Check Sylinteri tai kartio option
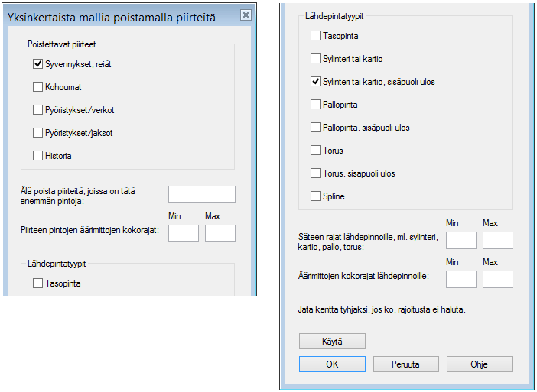This screenshot has width=537, height=392. (316, 58)
